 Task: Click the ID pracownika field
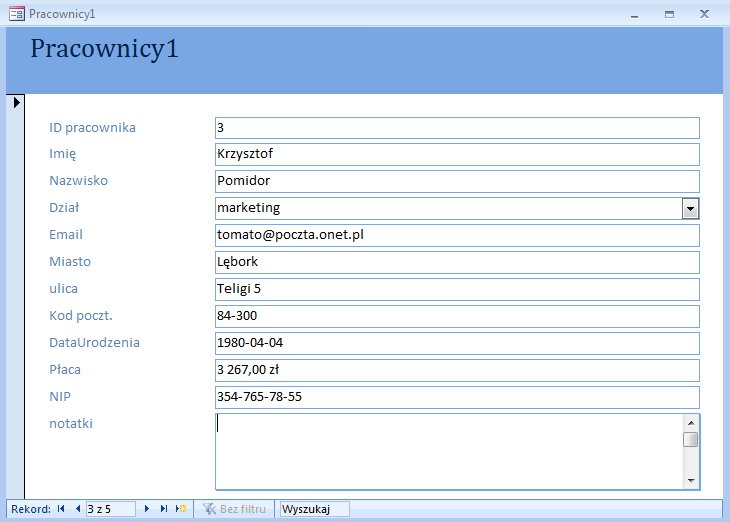[x=457, y=128]
